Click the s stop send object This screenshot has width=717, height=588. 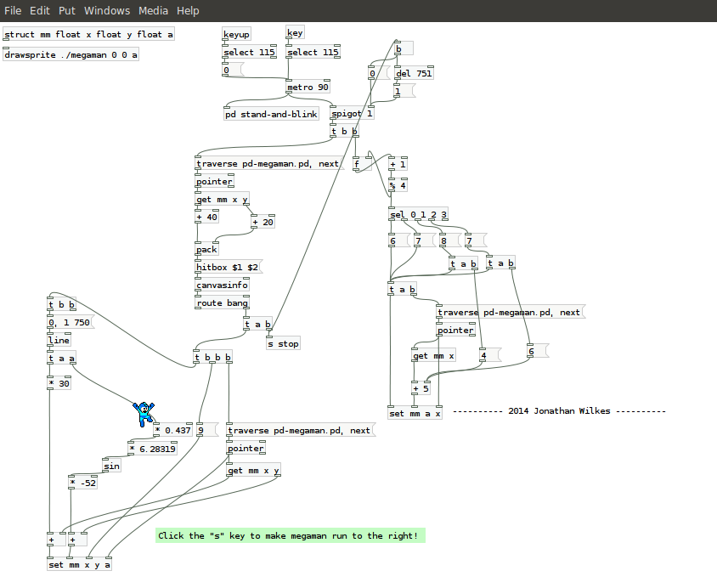coord(283,344)
